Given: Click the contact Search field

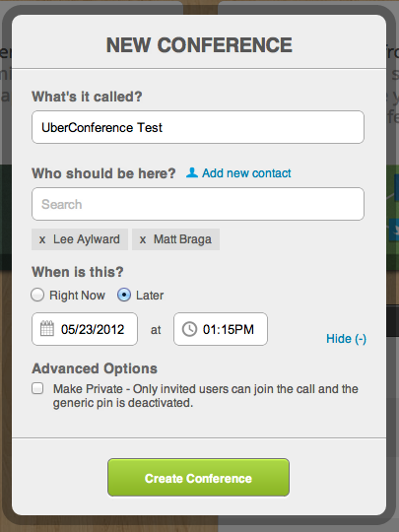Looking at the screenshot, I should [x=198, y=204].
